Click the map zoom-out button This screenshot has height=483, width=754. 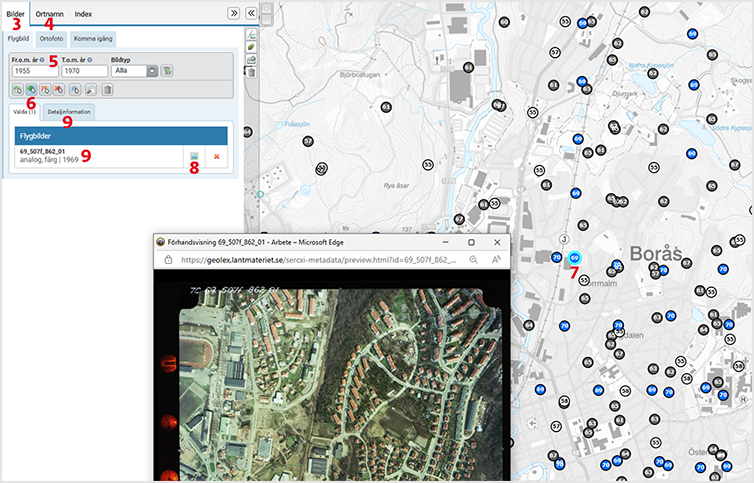pos(266,19)
